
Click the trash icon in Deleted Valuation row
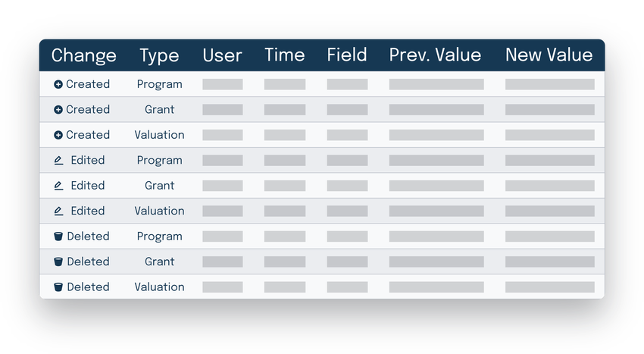(58, 287)
